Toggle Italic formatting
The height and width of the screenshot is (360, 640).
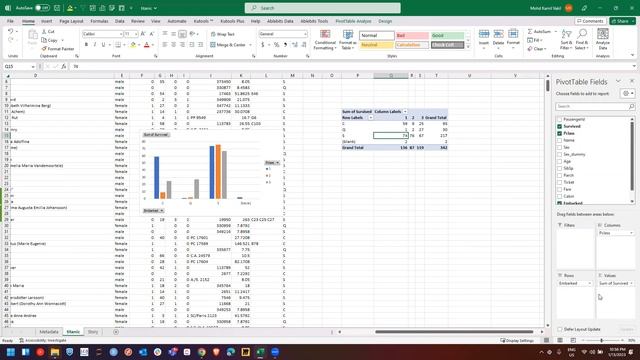coord(95,44)
